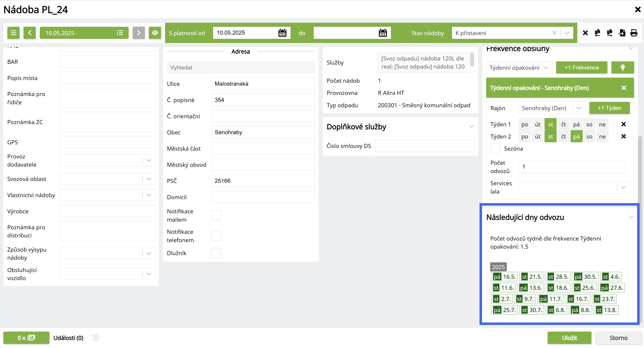
Task: Click the copy-with-left-arrow icon
Action: pyautogui.click(x=598, y=33)
